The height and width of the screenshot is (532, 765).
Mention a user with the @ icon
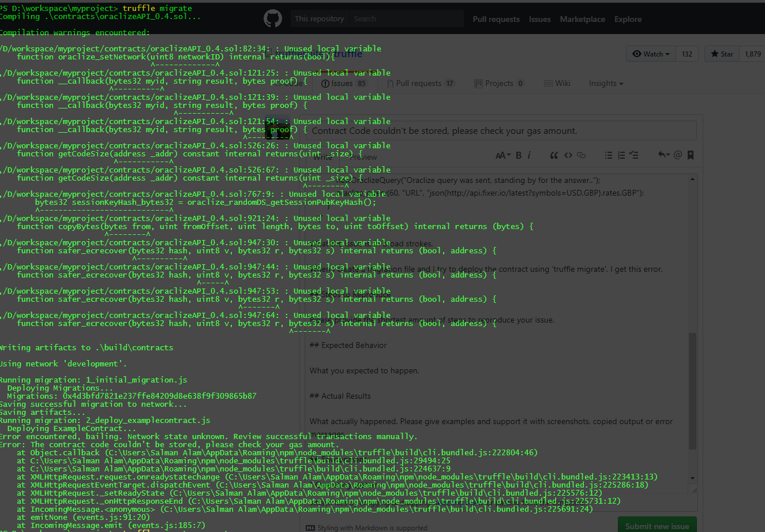tap(678, 155)
